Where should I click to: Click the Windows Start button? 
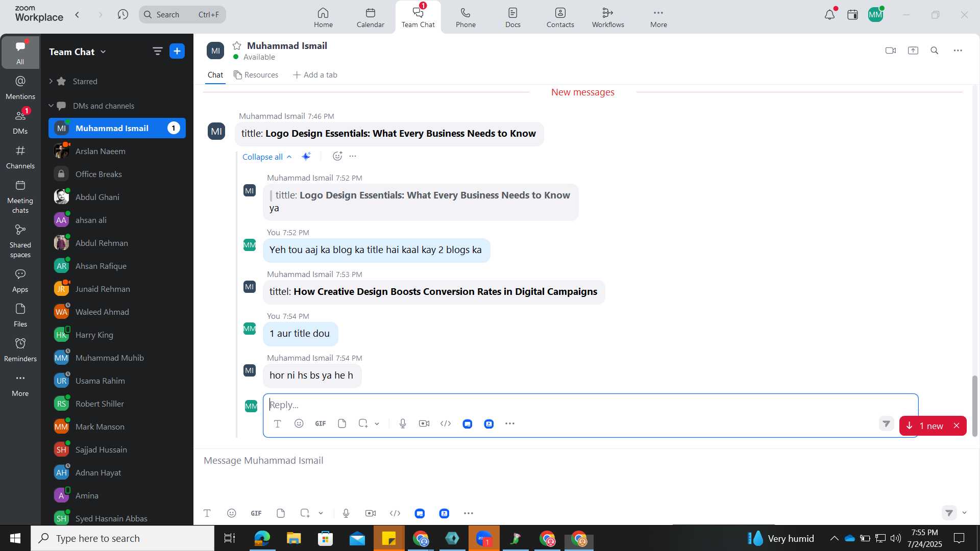tap(15, 538)
